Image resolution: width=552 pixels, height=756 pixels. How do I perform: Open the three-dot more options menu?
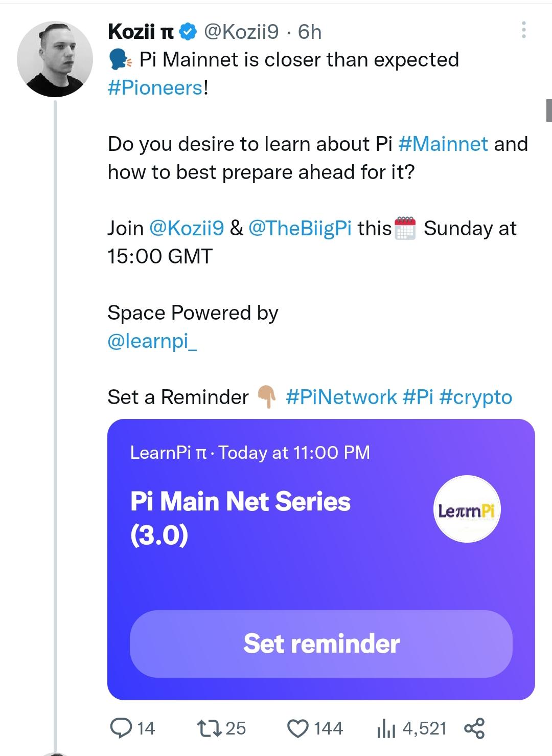tap(523, 30)
